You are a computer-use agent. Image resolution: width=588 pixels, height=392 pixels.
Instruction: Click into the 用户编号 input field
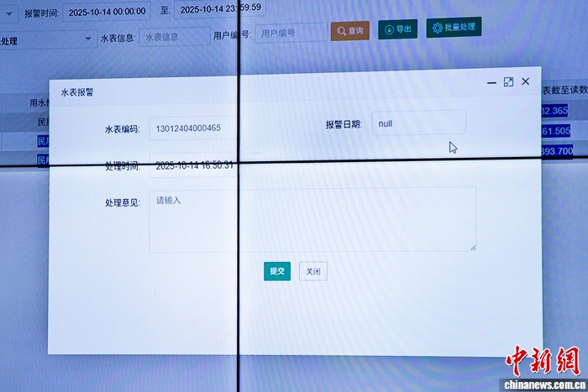(x=290, y=33)
